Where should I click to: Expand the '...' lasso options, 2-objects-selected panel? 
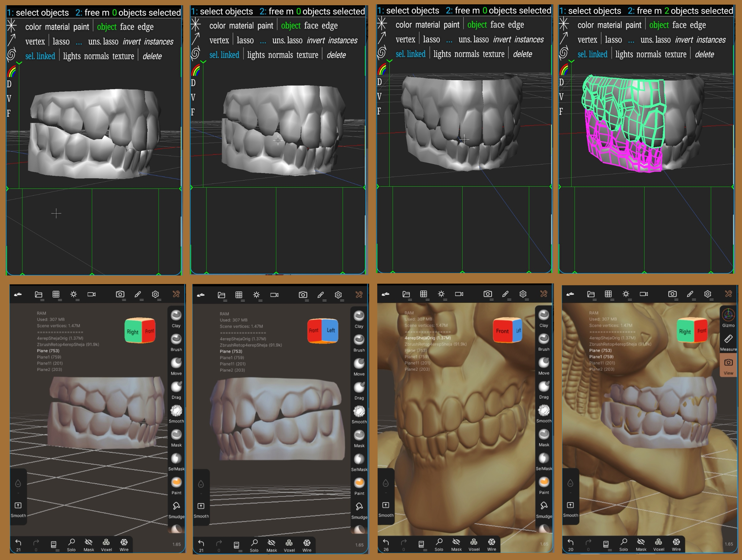pos(631,40)
